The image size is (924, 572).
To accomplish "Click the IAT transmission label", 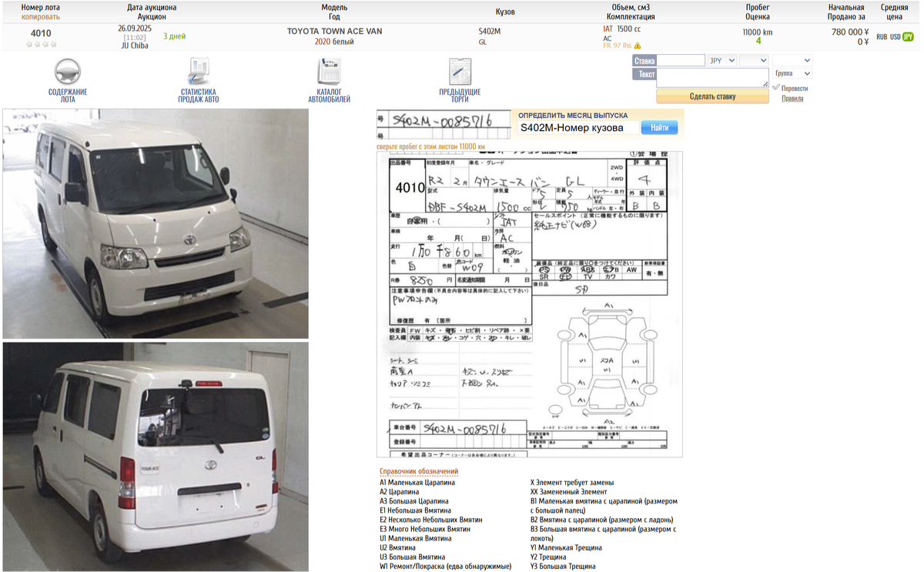I will [x=608, y=29].
